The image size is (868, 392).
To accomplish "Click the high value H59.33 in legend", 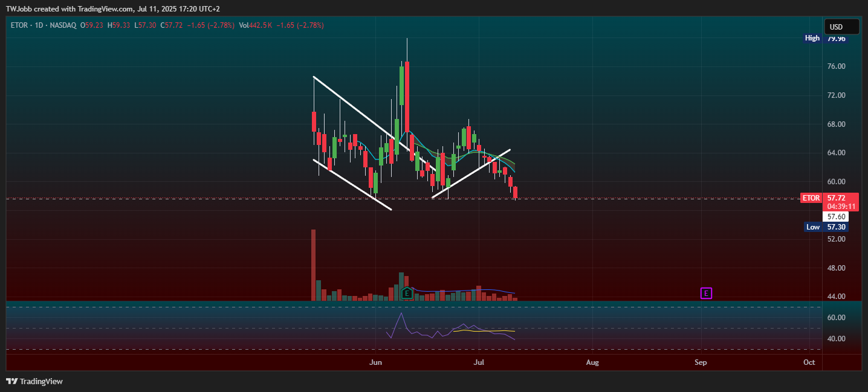I will [118, 25].
